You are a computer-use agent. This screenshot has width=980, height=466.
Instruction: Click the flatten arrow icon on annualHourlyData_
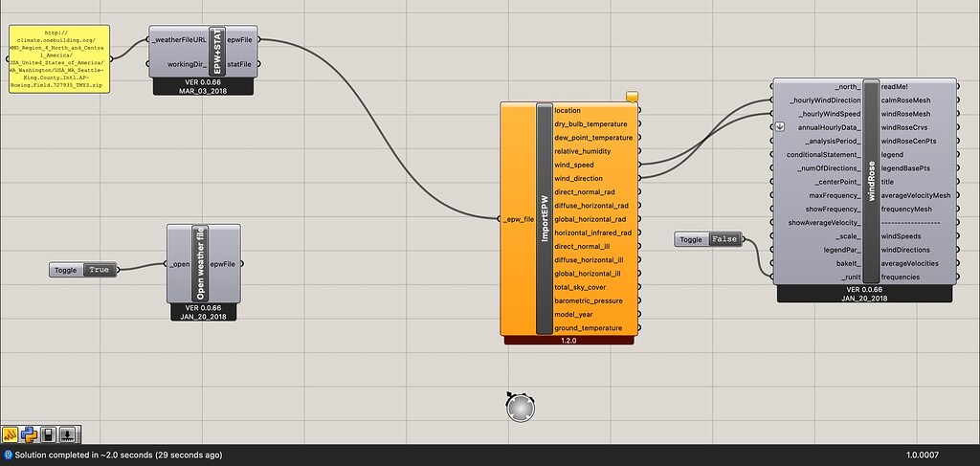tap(779, 127)
